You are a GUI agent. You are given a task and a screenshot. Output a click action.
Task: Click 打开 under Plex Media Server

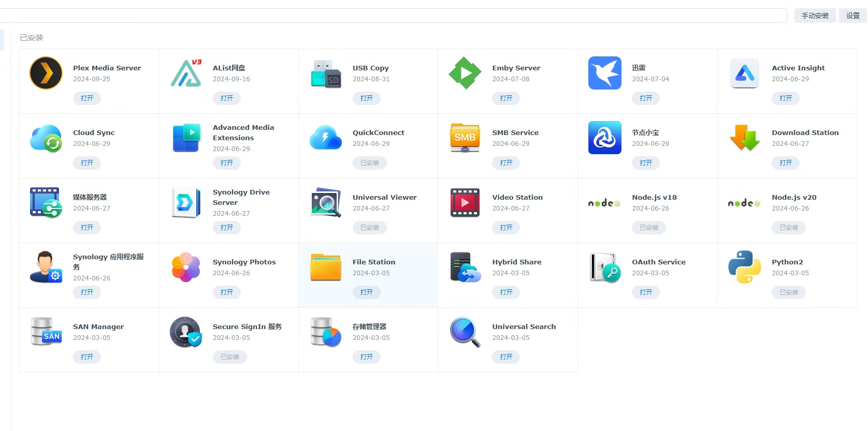coord(87,98)
